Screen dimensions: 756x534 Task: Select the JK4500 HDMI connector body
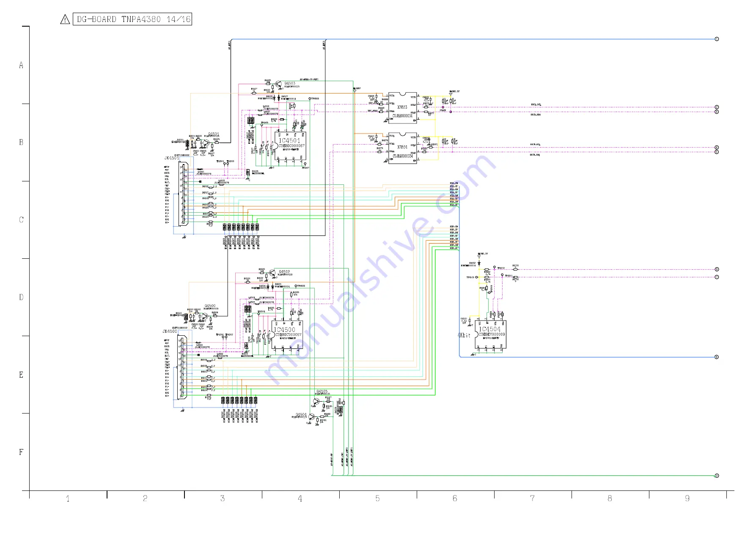pos(182,367)
